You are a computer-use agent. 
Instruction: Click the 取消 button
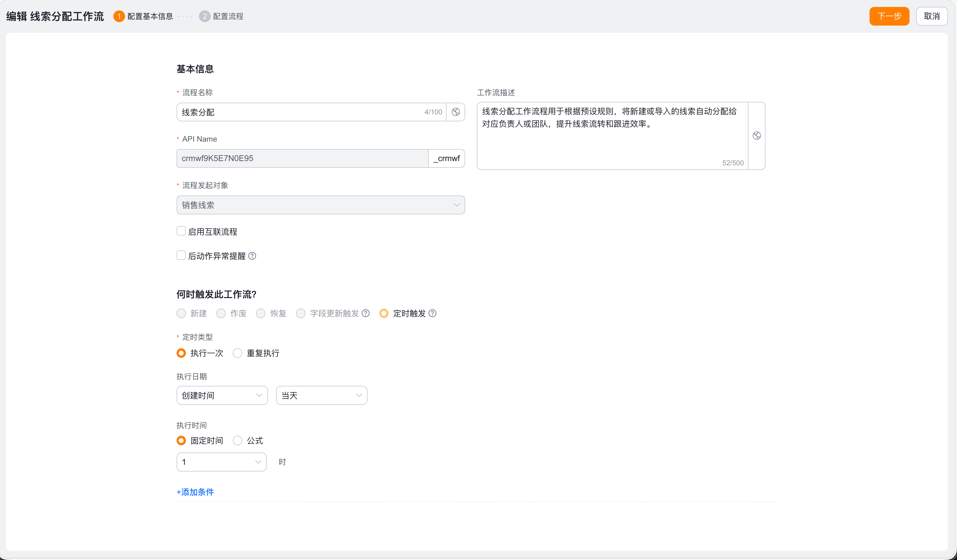932,16
